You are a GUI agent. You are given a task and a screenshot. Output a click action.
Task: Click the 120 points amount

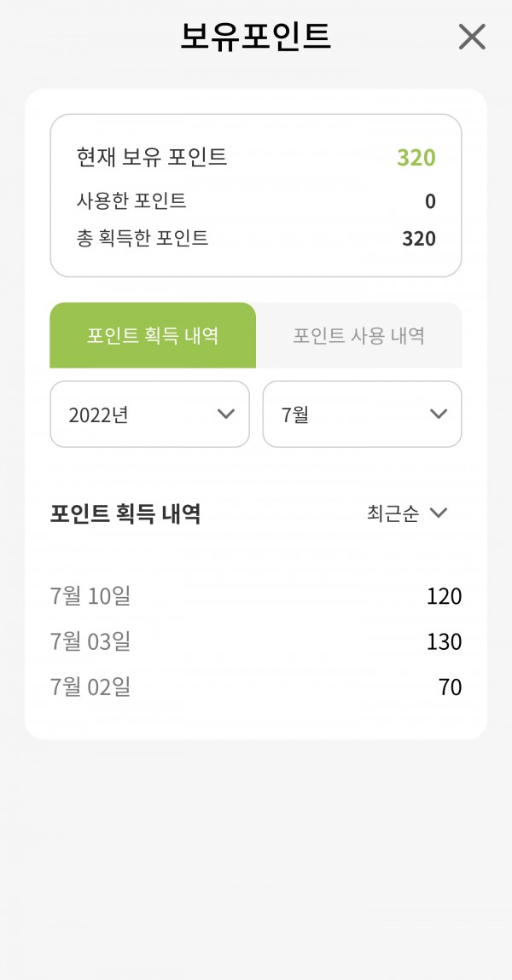pyautogui.click(x=444, y=597)
